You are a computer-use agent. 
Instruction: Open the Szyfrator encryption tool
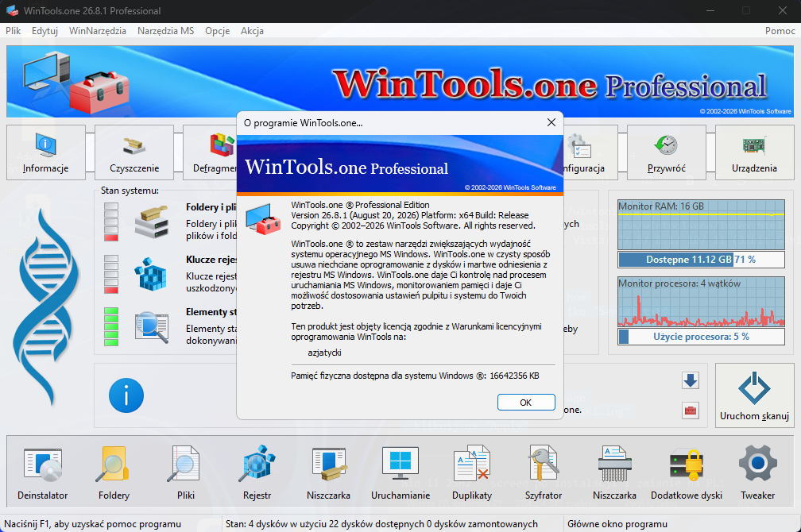coord(544,472)
